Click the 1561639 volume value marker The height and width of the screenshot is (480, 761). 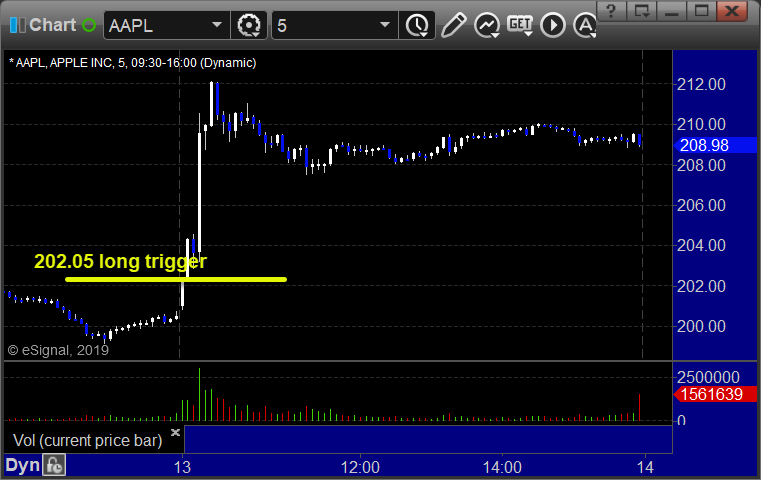click(715, 394)
